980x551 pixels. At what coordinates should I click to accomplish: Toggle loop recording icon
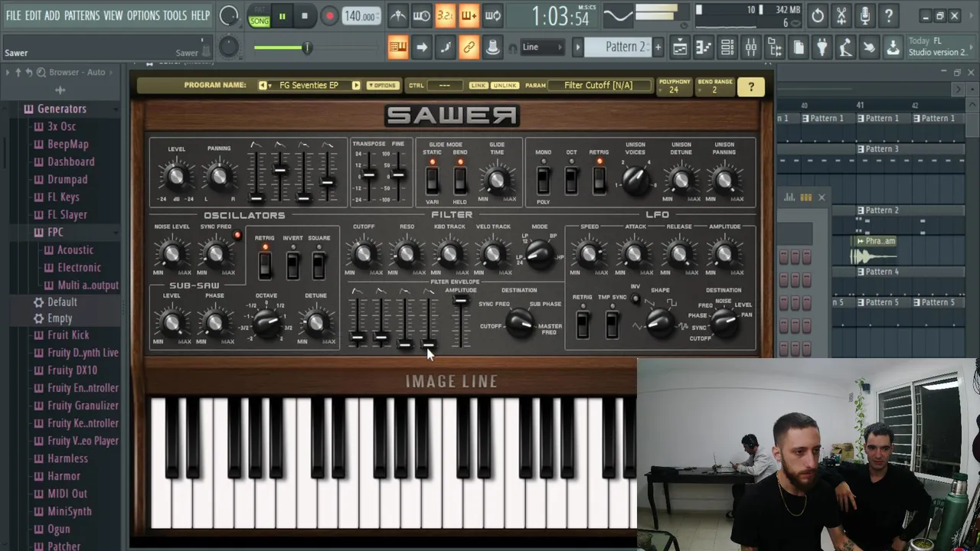tap(493, 15)
